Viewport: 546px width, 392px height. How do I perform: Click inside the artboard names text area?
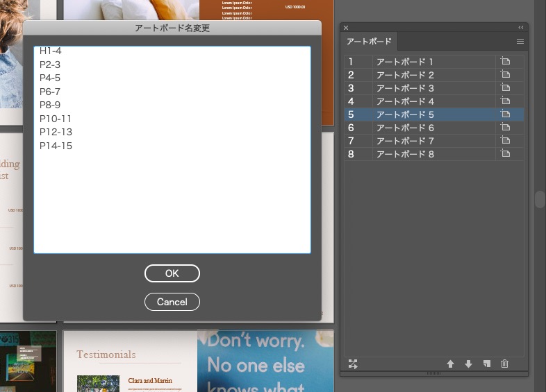(172, 150)
